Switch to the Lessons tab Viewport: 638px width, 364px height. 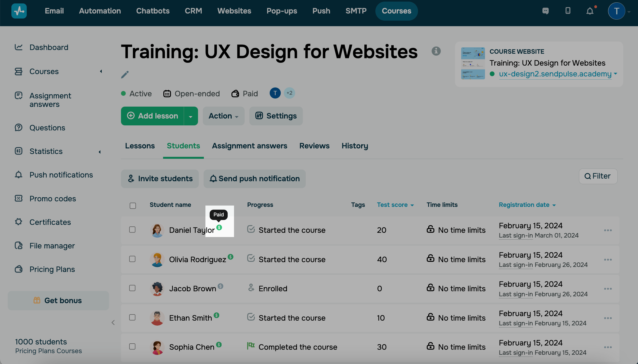coord(140,146)
